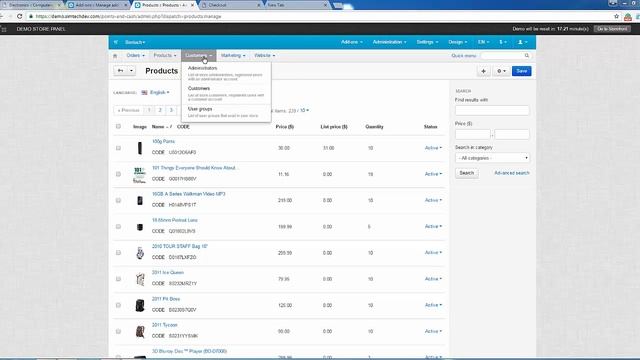
Task: Click the storefront cart icon in the blue bar
Action: click(116, 42)
